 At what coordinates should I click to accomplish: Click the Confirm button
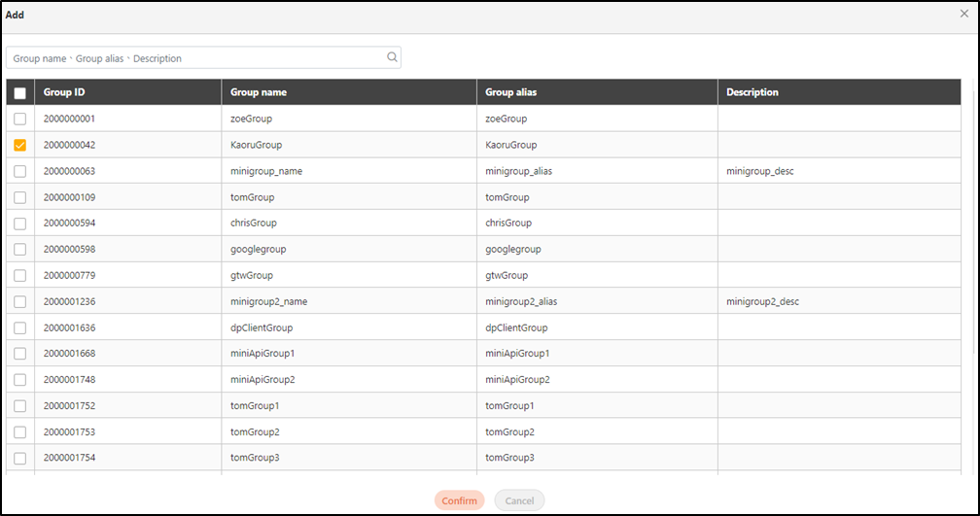[x=459, y=500]
